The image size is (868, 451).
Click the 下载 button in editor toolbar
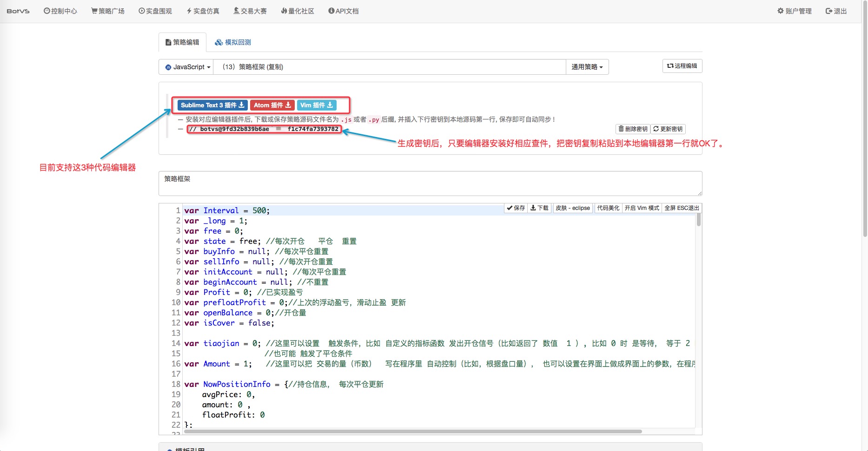pos(540,208)
